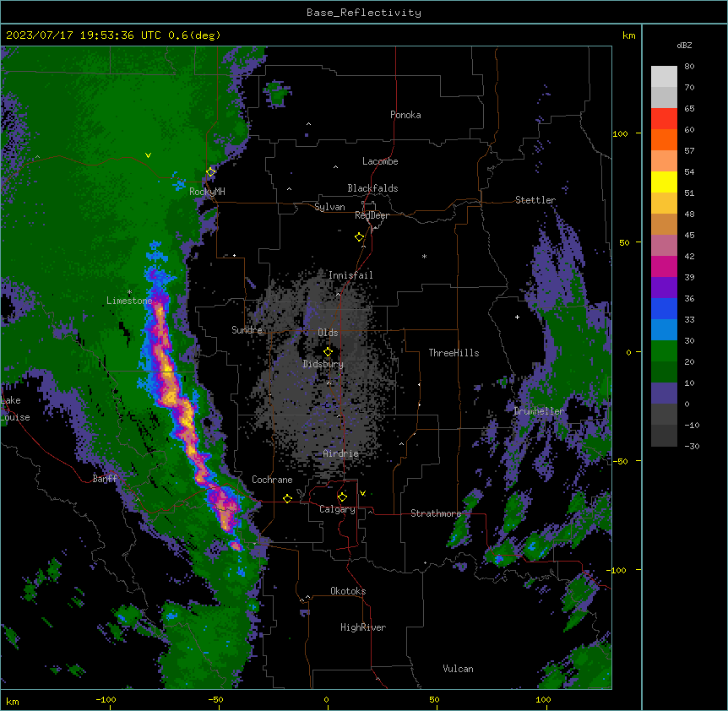Select the RedDeer city label
The width and height of the screenshot is (728, 711).
click(x=372, y=215)
